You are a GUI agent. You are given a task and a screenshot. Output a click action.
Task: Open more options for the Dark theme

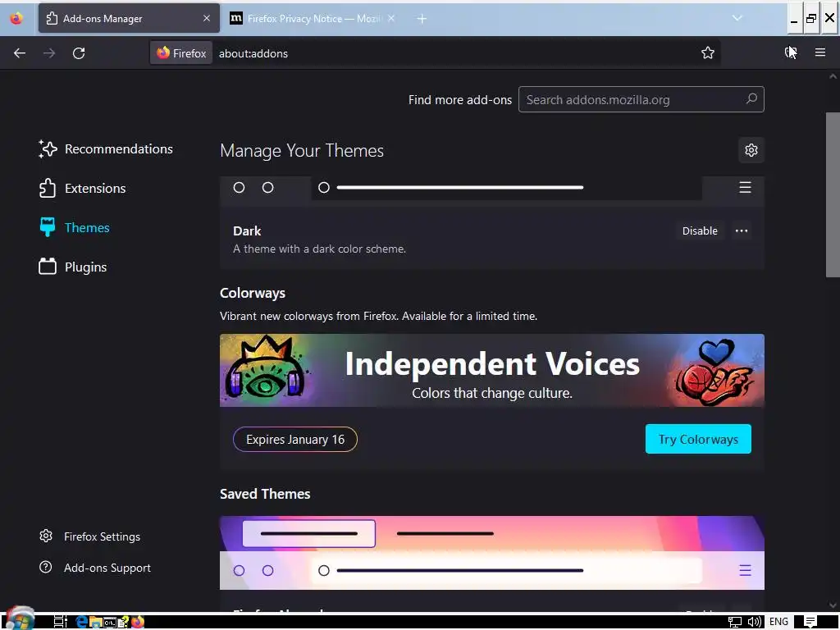click(742, 231)
